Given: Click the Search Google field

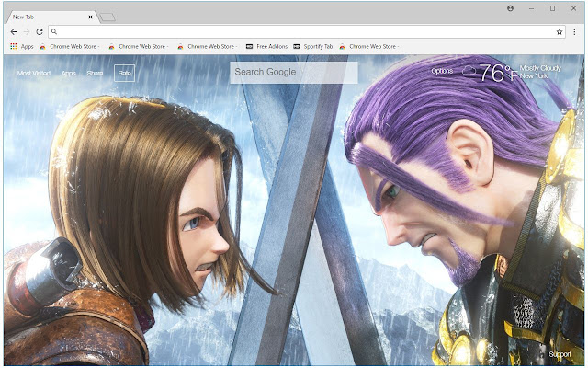Looking at the screenshot, I should click(x=294, y=72).
